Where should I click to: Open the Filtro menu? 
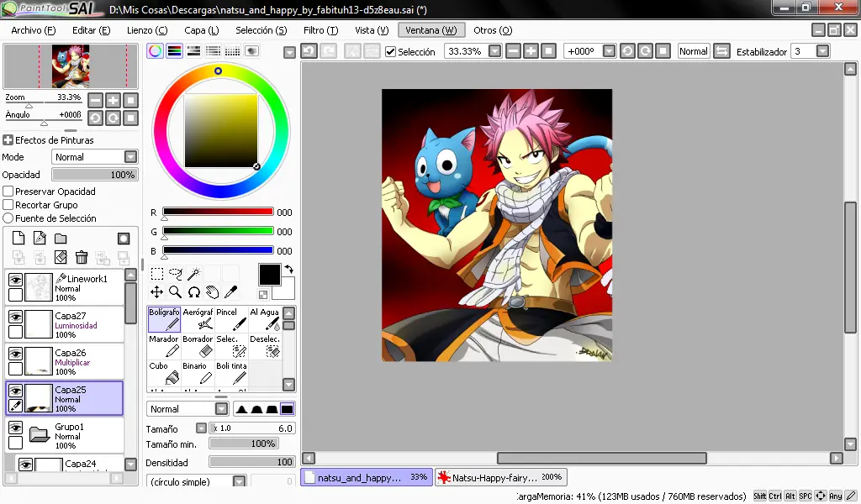(320, 30)
